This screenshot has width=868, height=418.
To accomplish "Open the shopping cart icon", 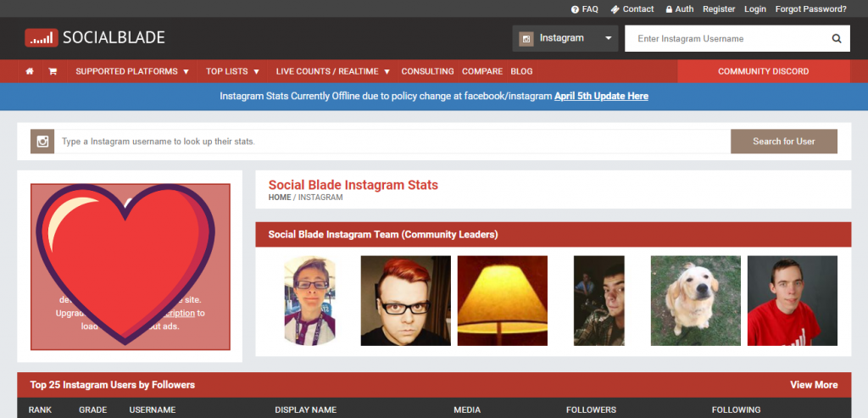I will tap(53, 71).
